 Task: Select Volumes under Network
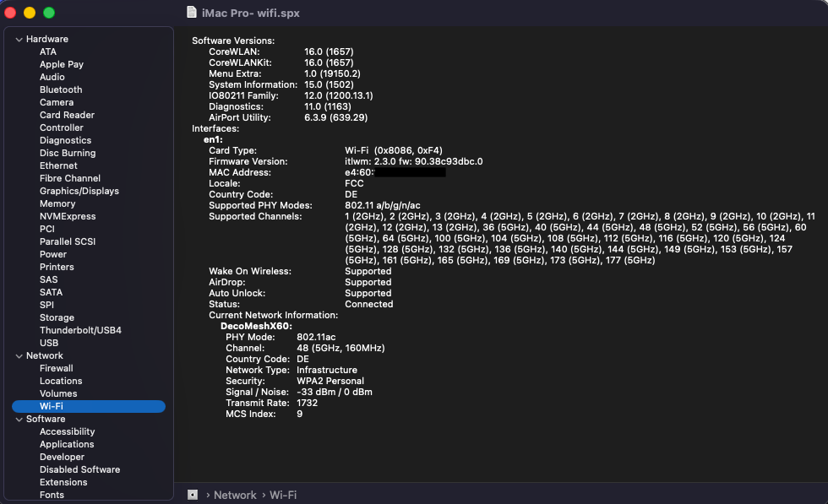click(58, 393)
